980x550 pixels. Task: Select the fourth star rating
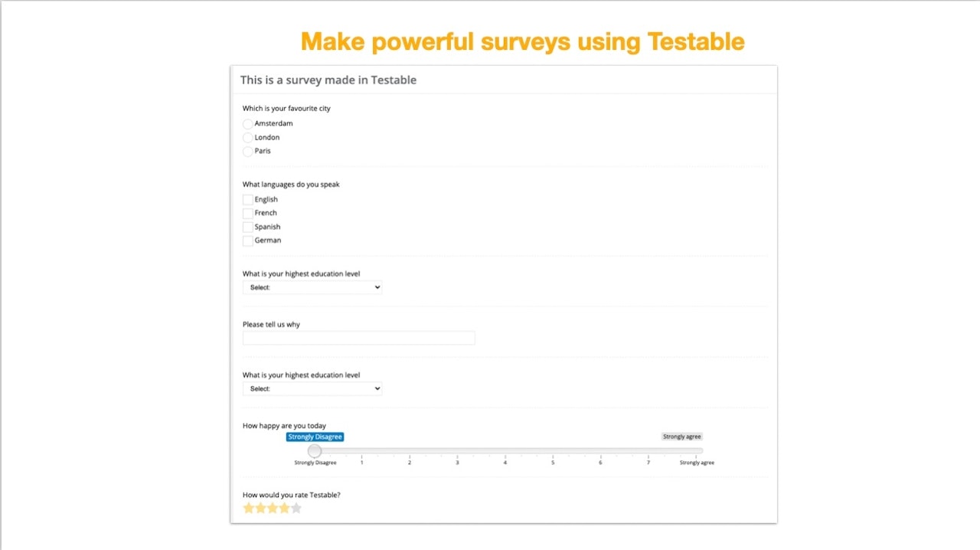pyautogui.click(x=284, y=508)
